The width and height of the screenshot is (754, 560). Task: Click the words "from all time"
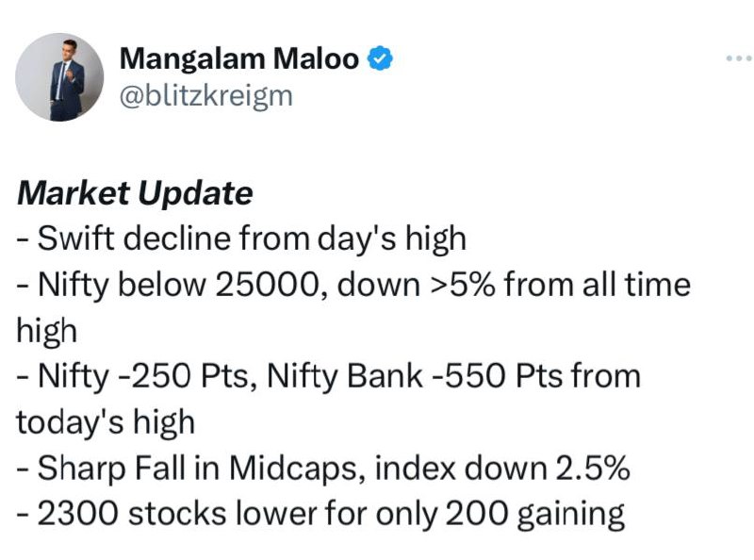click(598, 285)
